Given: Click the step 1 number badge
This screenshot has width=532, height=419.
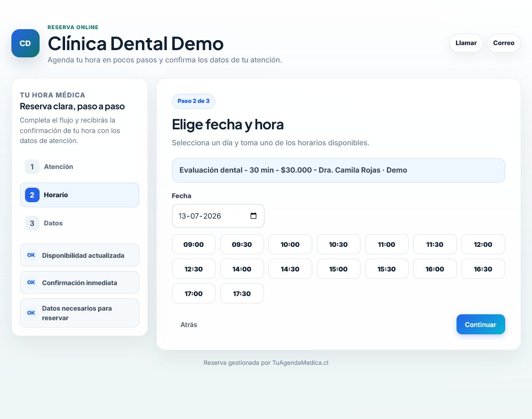Looking at the screenshot, I should pyautogui.click(x=32, y=167).
